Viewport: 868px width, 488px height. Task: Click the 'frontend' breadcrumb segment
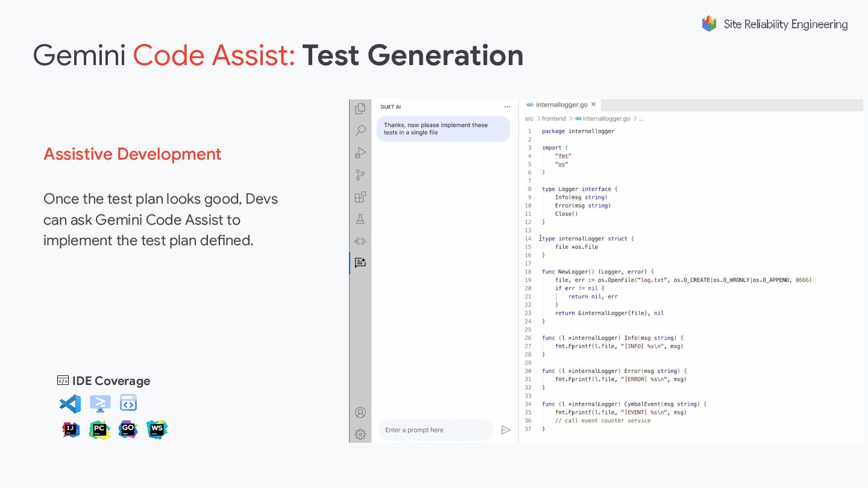553,119
